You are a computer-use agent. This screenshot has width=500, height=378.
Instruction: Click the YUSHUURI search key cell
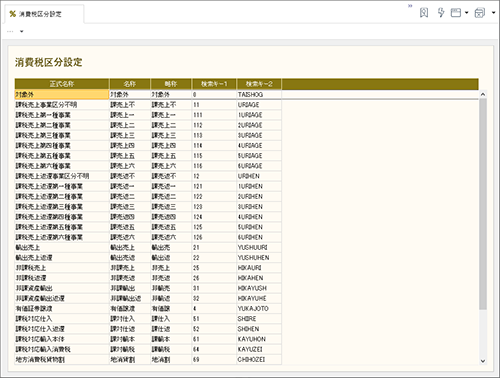pyautogui.click(x=259, y=248)
